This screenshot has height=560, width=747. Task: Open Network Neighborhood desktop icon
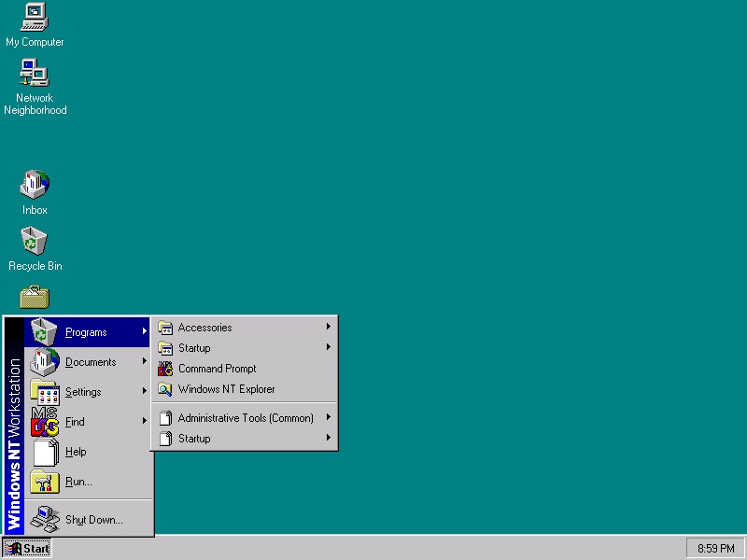coord(35,74)
